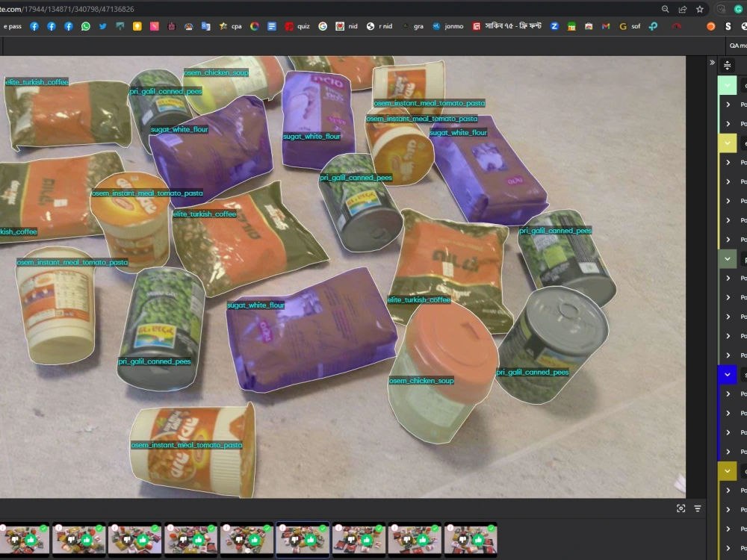
Task: Expand first row under blue group
Action: pyautogui.click(x=728, y=393)
